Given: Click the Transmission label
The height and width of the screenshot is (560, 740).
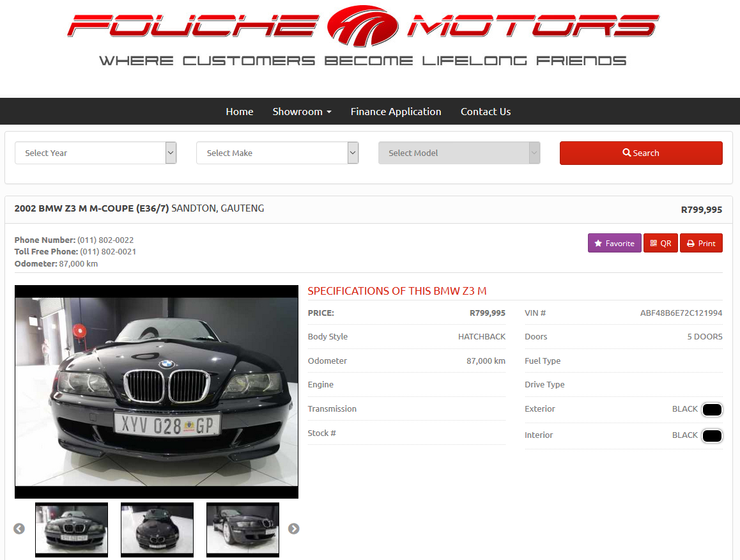Looking at the screenshot, I should 332,409.
